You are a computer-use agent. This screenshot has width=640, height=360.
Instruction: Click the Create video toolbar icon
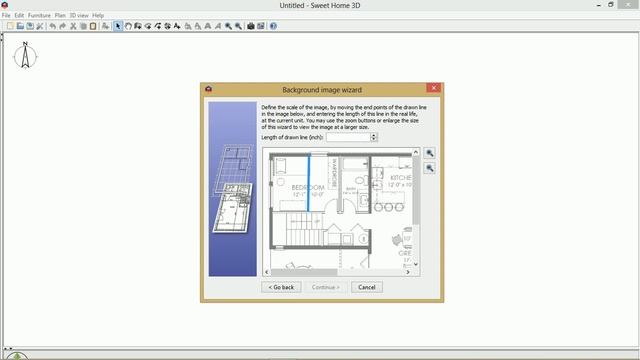[260, 26]
